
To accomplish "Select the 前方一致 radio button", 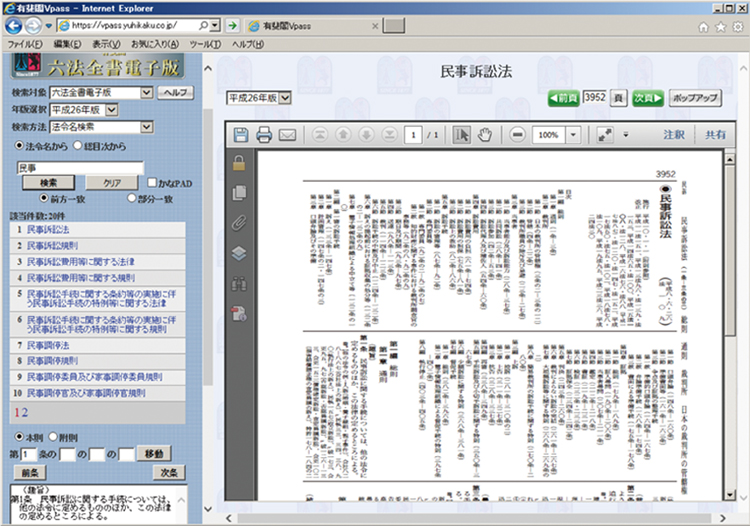I will point(44,198).
